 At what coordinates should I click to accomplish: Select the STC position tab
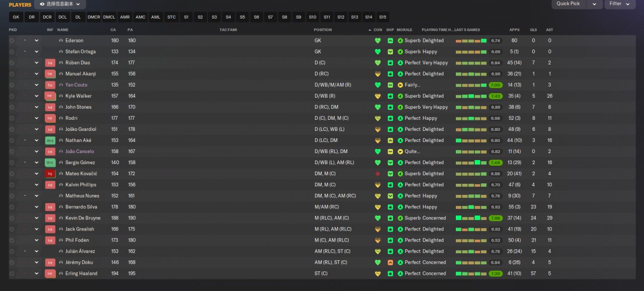[x=172, y=17]
